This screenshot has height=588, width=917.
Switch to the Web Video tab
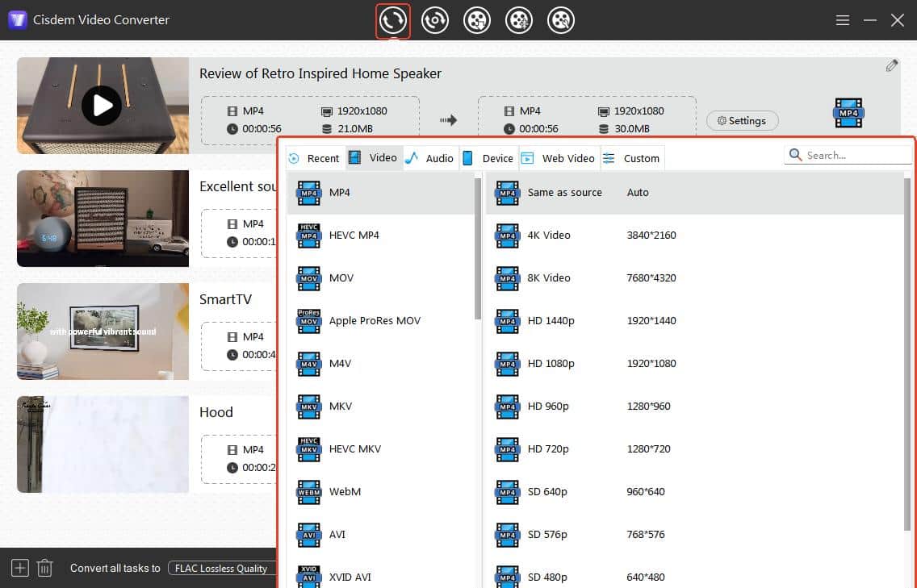tap(559, 158)
